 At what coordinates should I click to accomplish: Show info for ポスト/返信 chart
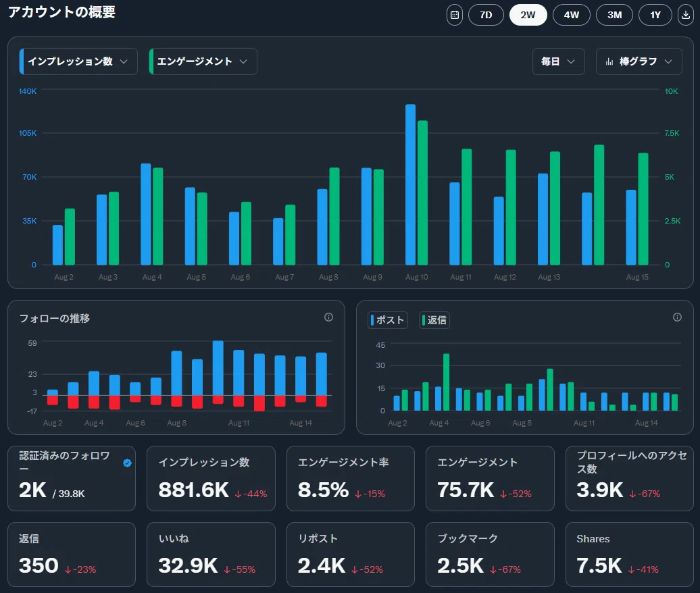tap(677, 317)
